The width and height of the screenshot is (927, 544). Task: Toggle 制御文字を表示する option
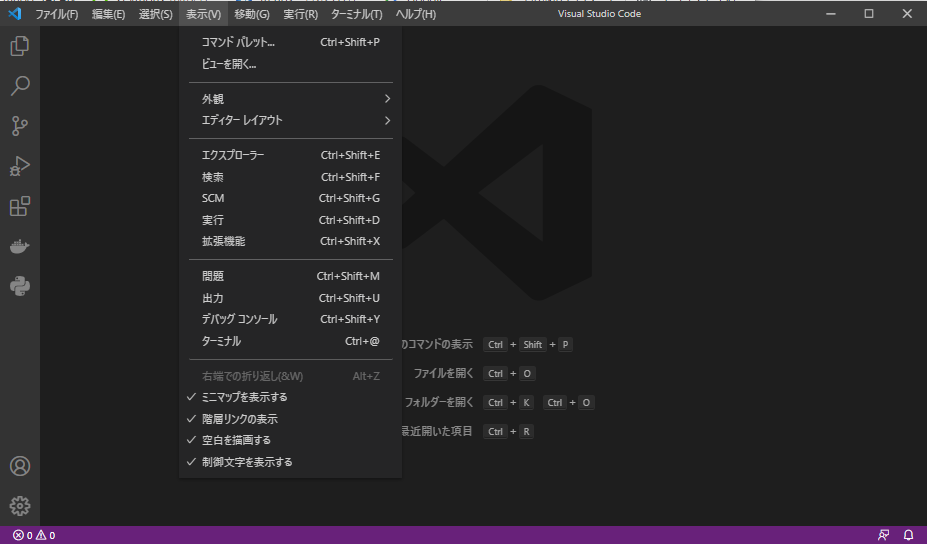pyautogui.click(x=290, y=462)
